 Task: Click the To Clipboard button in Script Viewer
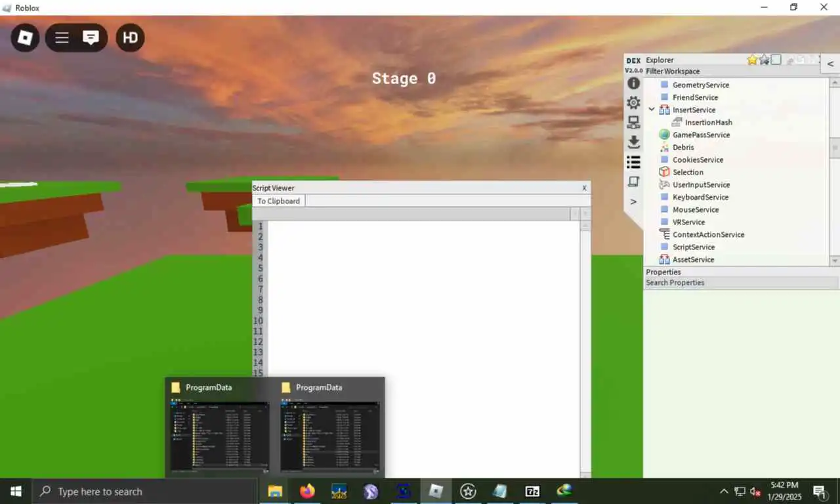tap(279, 201)
